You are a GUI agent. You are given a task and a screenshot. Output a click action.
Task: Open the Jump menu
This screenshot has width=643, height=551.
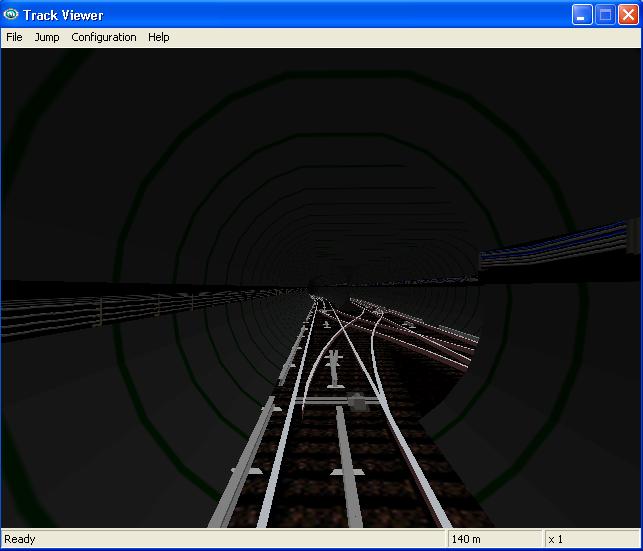[47, 37]
